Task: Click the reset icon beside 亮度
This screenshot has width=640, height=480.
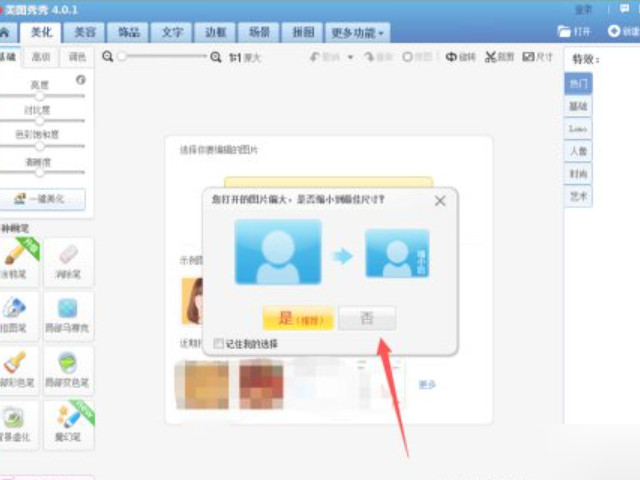Action: coord(81,80)
